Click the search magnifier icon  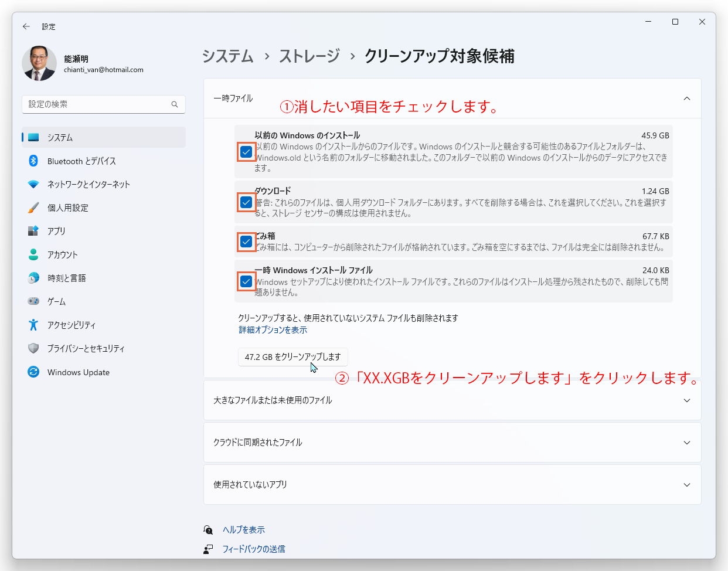[x=175, y=104]
